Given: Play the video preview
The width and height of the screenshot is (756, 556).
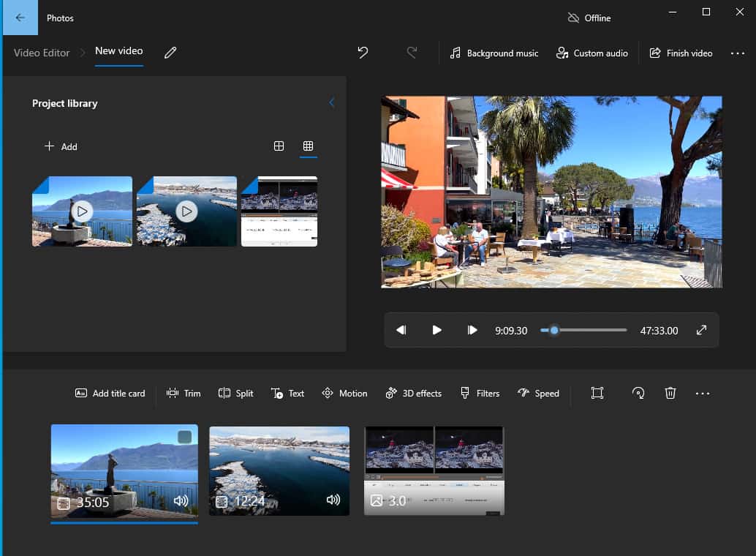Looking at the screenshot, I should pos(436,331).
